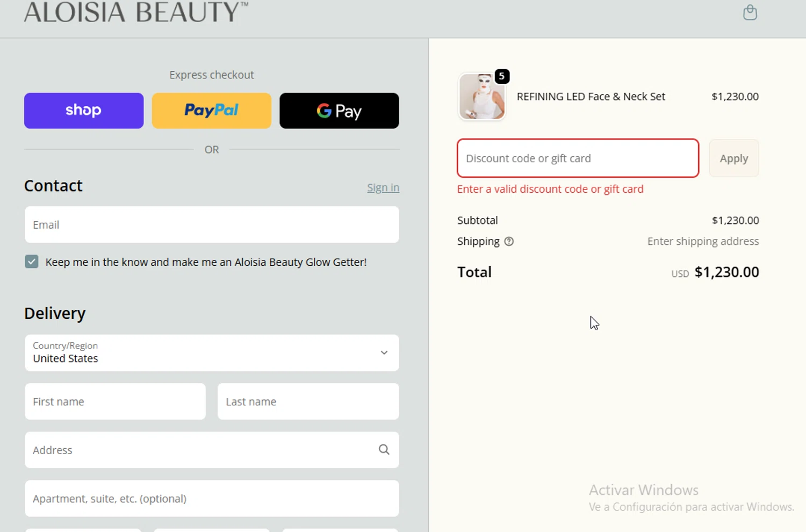Click the Delivery section heading
806x532 pixels.
point(55,314)
